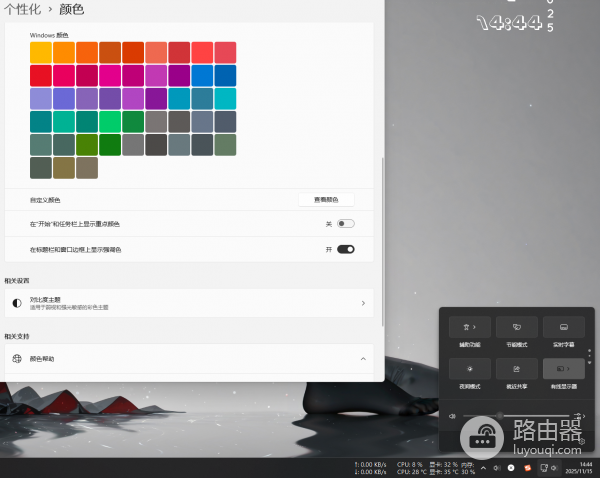Turn on 夜间模式 night light tile
The width and height of the screenshot is (600, 478).
click(470, 369)
